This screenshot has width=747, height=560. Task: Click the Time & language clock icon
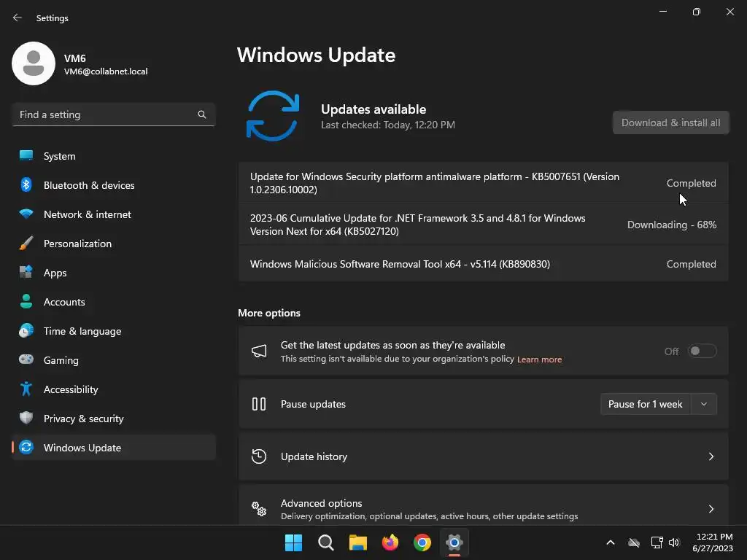26,330
